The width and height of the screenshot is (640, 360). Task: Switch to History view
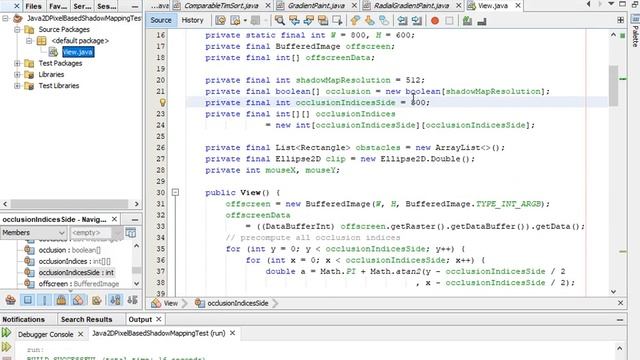tap(192, 20)
